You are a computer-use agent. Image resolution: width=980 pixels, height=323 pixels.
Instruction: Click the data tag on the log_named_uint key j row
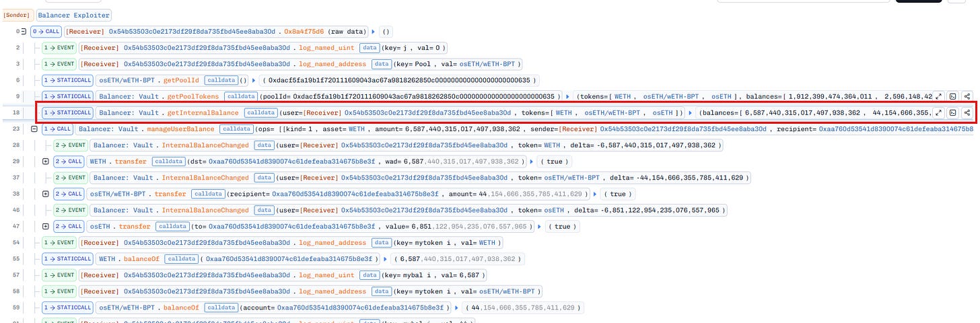[369, 48]
